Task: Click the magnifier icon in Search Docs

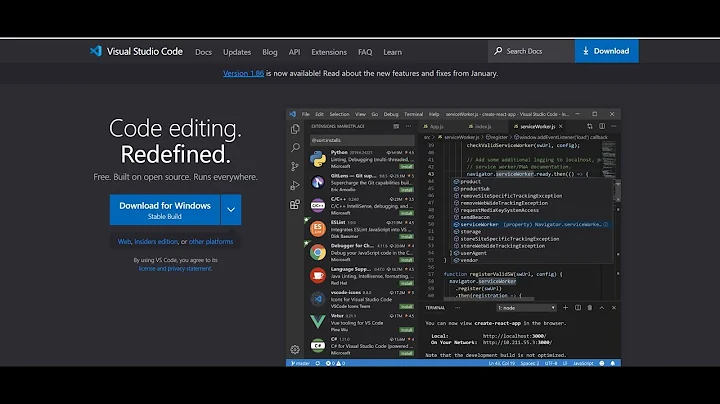Action: pyautogui.click(x=498, y=51)
